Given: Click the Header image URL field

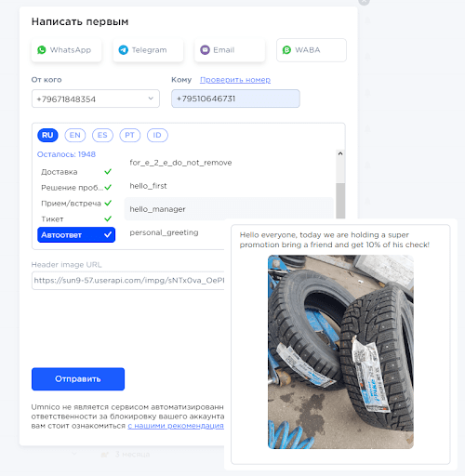Looking at the screenshot, I should click(128, 281).
